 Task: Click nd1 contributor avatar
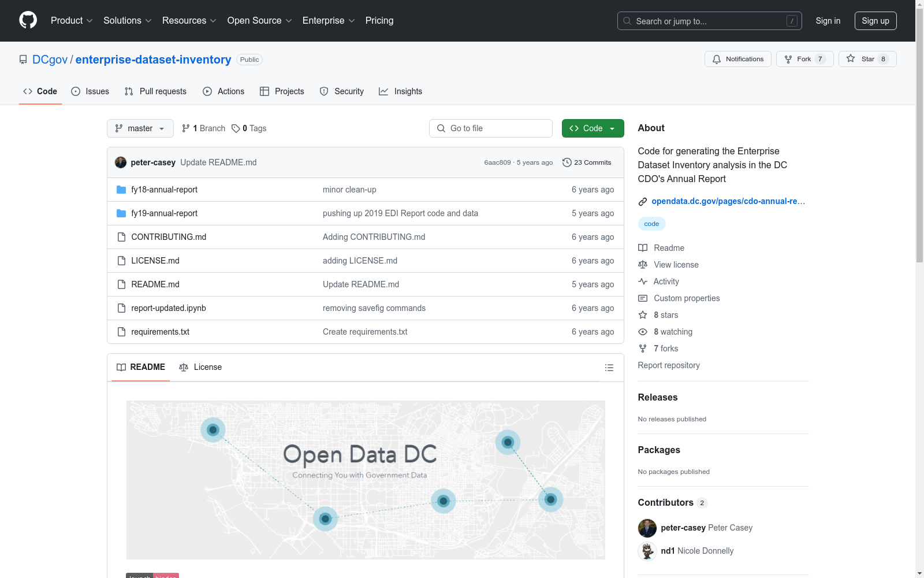click(x=647, y=551)
